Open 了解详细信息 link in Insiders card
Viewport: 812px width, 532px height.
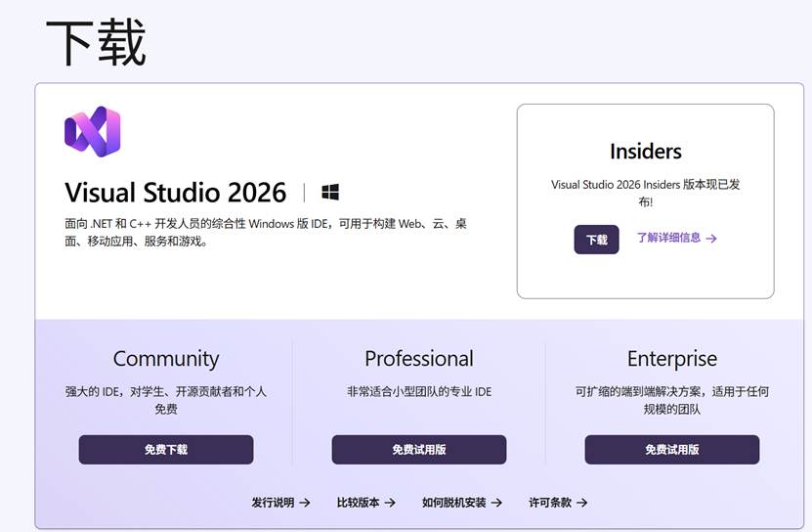676,238
